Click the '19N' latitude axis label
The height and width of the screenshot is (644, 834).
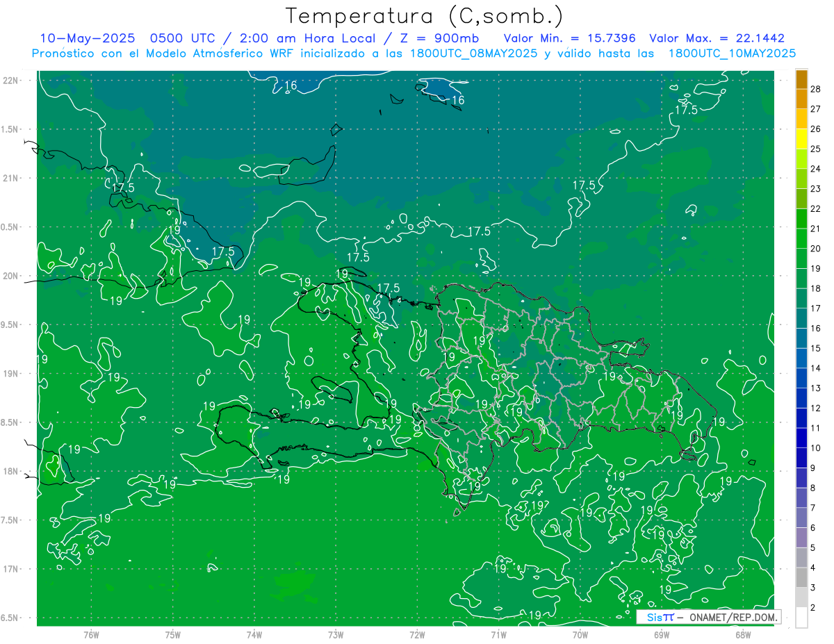coord(10,374)
